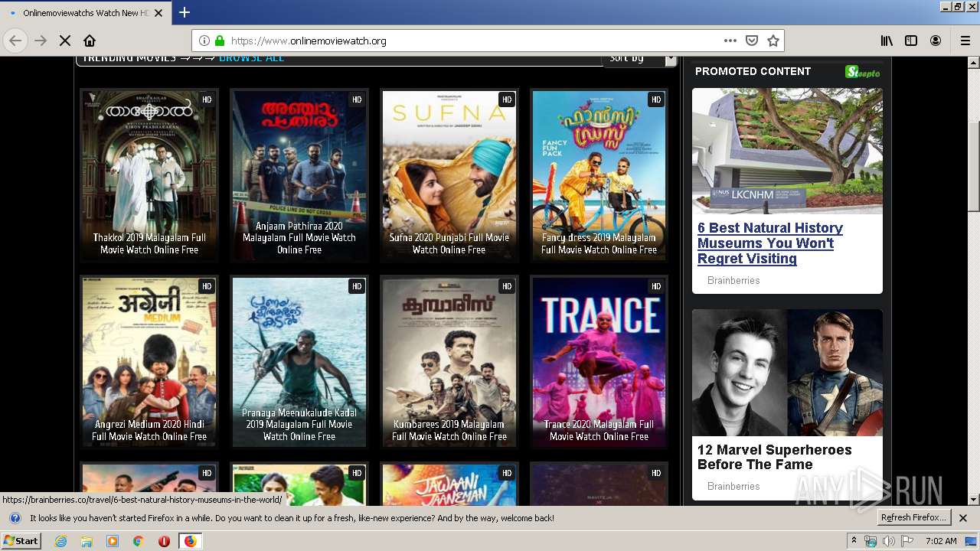980x551 pixels.
Task: Launch Opera from the taskbar
Action: point(164,541)
